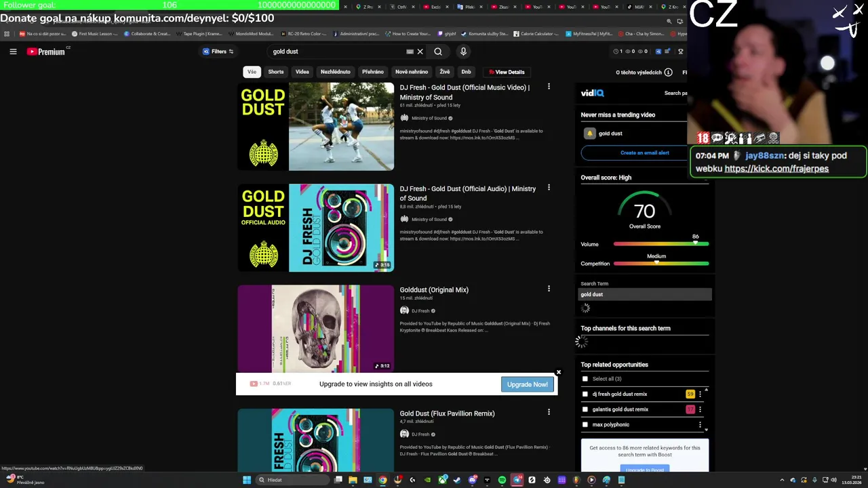Open Windows Start menu
Image resolution: width=868 pixels, height=488 pixels.
point(247,480)
